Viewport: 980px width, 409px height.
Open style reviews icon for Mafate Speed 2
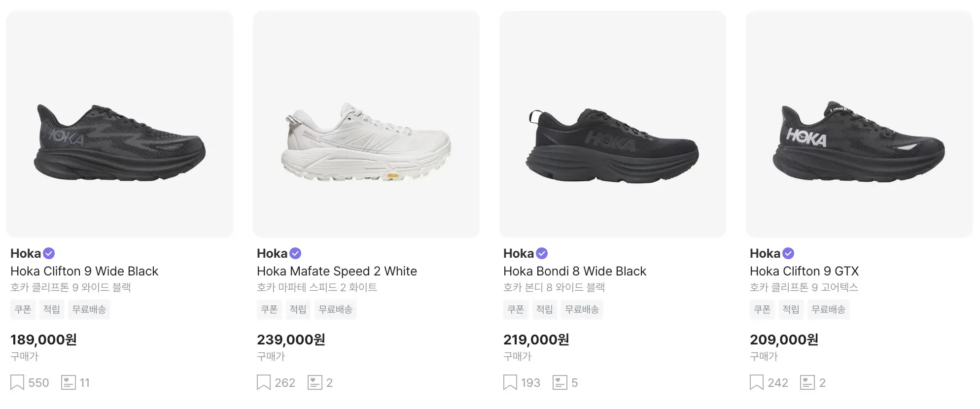(x=315, y=382)
